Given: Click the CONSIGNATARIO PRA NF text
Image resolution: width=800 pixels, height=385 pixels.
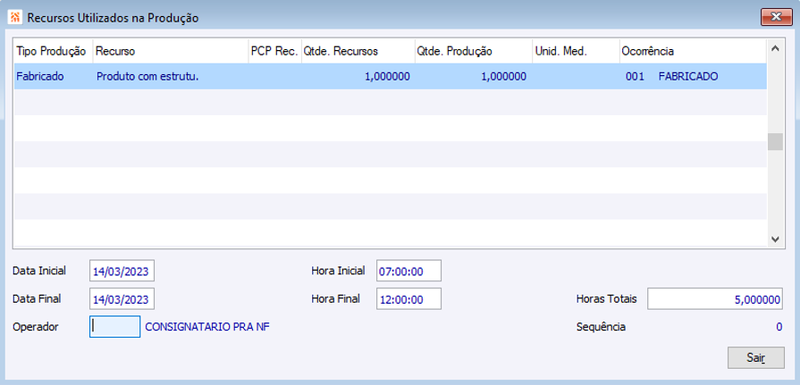Looking at the screenshot, I should point(208,327).
